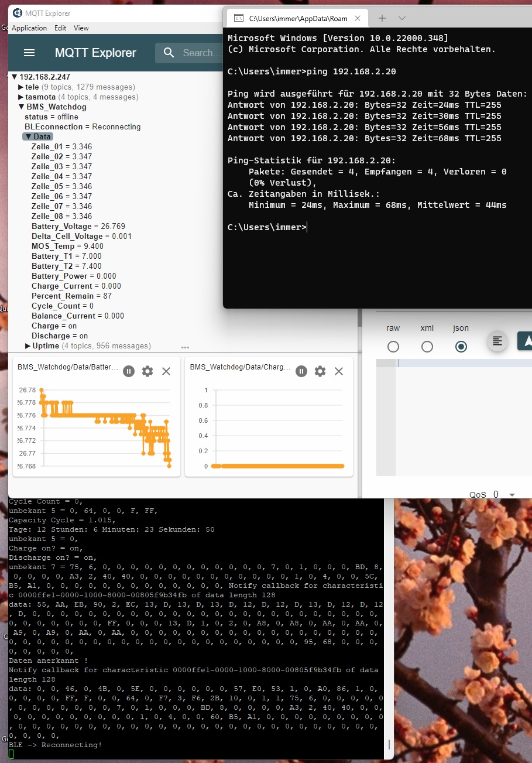Select the status = offline topic
This screenshot has width=532, height=763.
click(52, 117)
